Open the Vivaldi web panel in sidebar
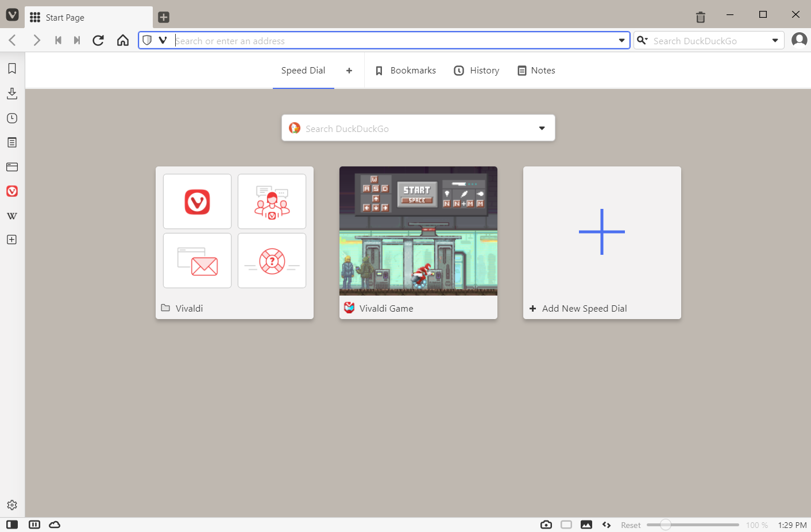Screen dimensions: 811x532 point(12,191)
